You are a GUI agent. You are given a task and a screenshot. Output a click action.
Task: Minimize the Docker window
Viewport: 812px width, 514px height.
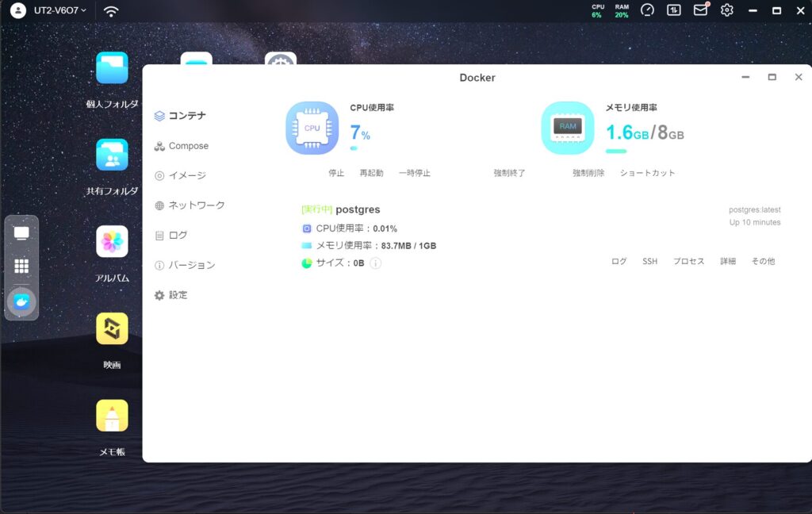745,77
